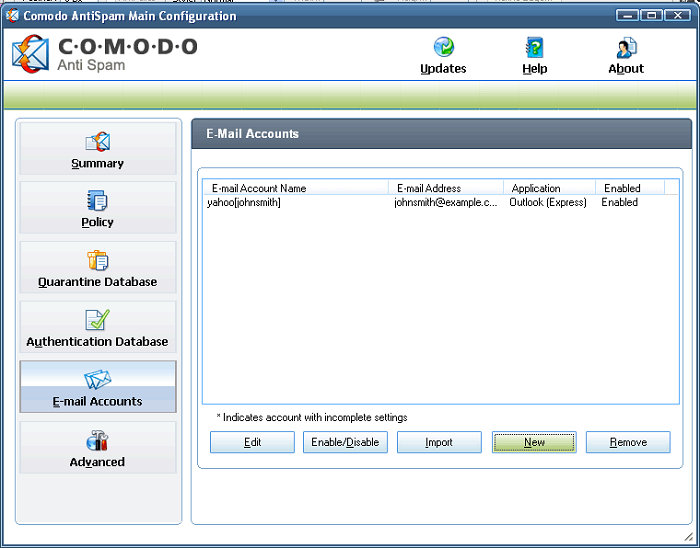Click the Import button
700x548 pixels.
coord(439,442)
